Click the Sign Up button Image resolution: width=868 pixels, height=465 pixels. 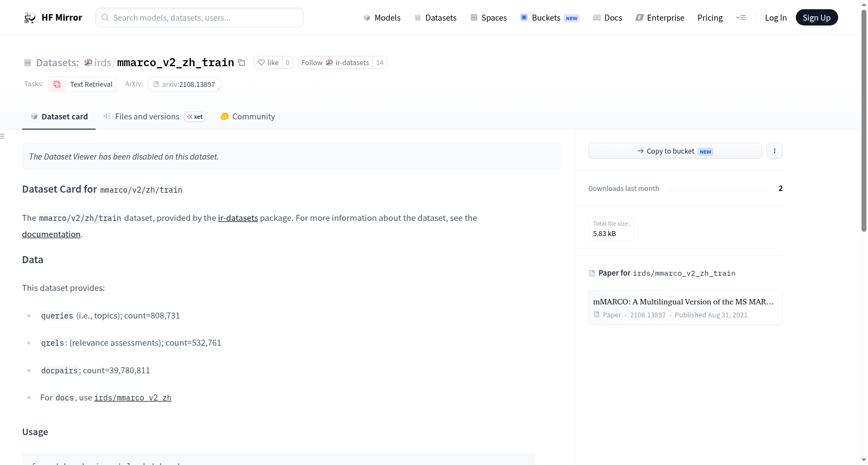816,17
